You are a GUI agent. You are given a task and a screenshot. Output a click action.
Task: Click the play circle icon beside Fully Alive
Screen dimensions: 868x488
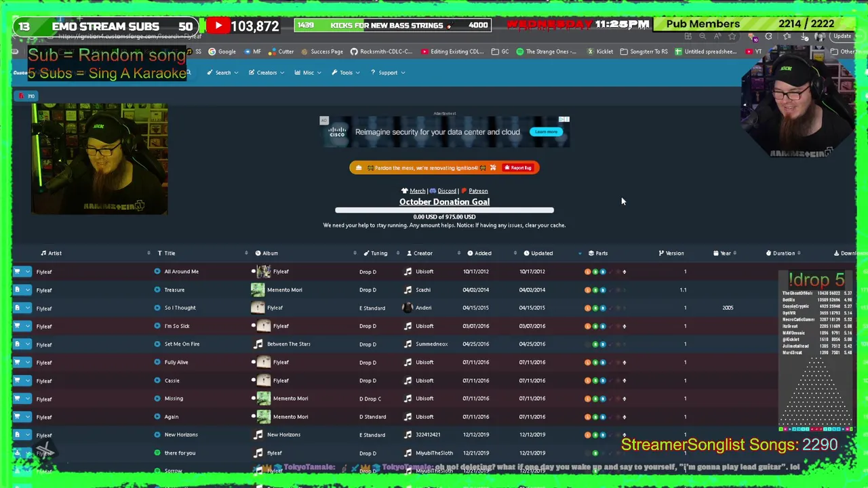point(157,363)
